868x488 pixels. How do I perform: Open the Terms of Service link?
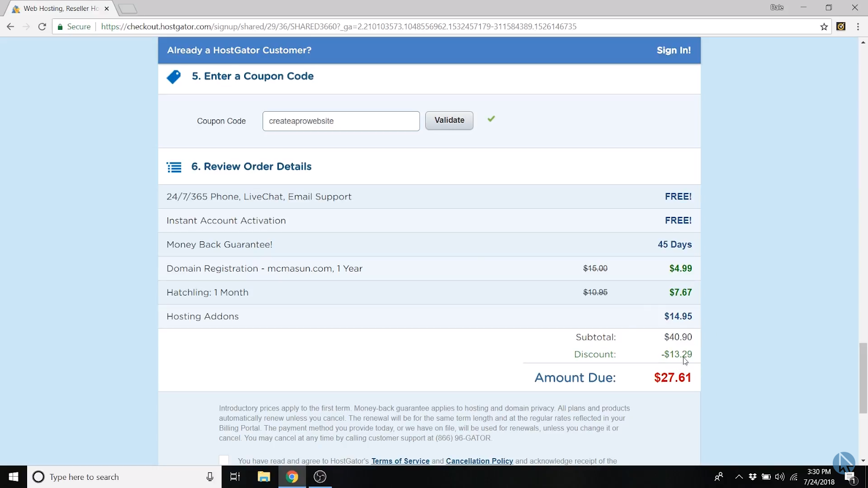[400, 461]
